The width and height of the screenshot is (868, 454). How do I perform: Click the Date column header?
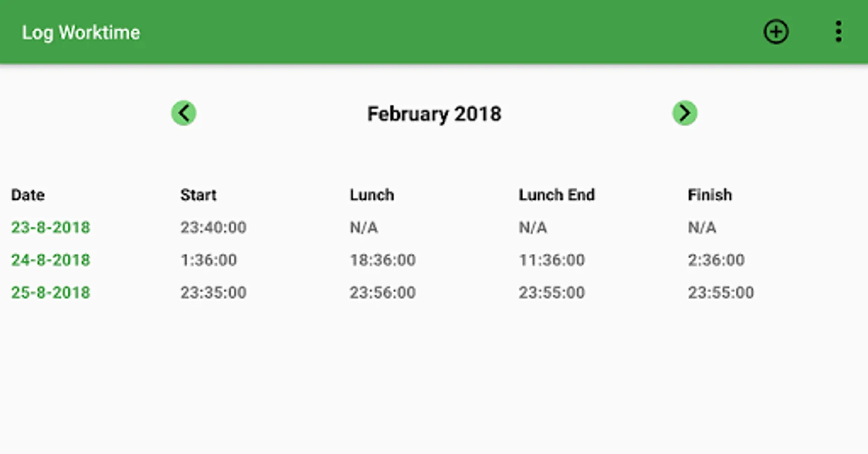[x=28, y=195]
